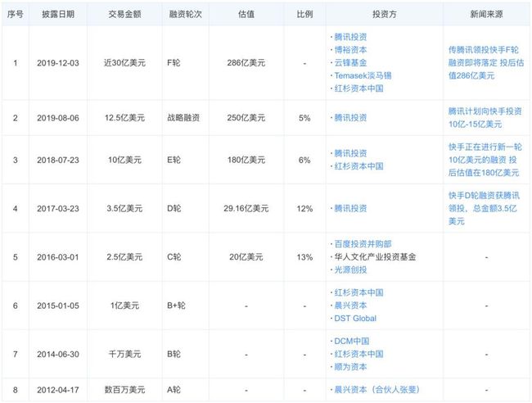This screenshot has width=532, height=403.
Task: Click the 比例 column header
Action: (x=304, y=14)
